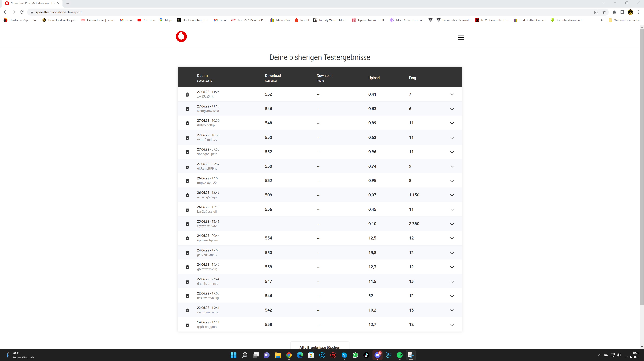Screen dimensions: 644x361
Task: Delete the 24.06.22 20:35 result row
Action: 187,238
